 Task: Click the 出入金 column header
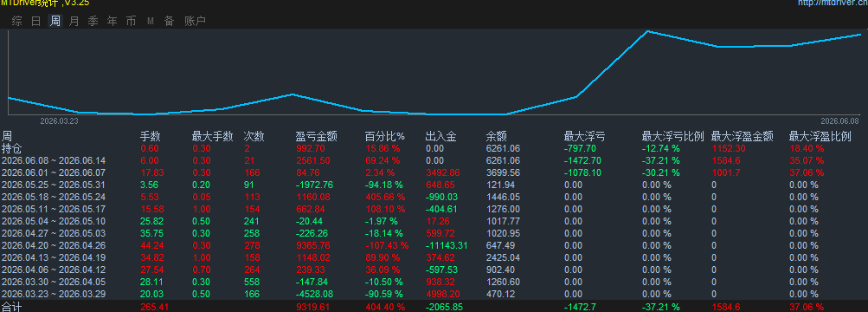(441, 136)
